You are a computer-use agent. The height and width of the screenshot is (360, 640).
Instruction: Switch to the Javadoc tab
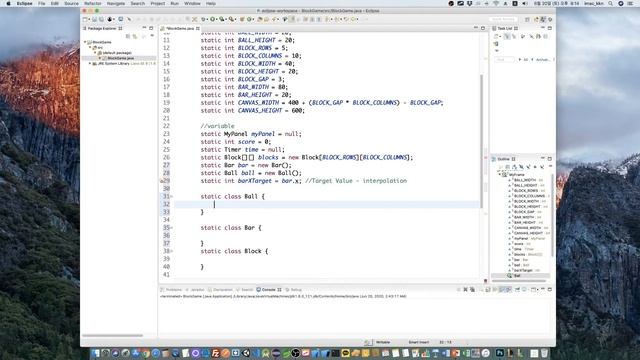click(x=195, y=289)
